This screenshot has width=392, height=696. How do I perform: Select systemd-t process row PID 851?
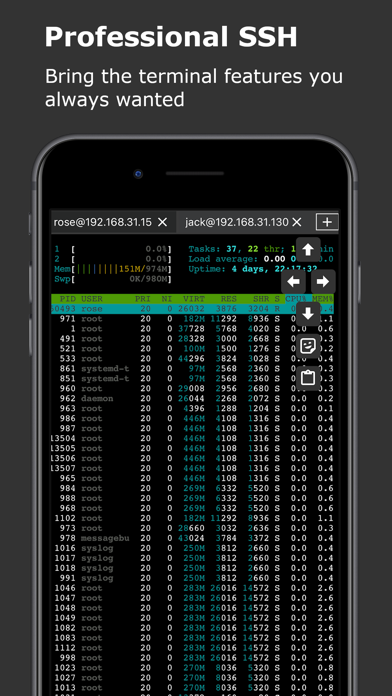[192, 379]
